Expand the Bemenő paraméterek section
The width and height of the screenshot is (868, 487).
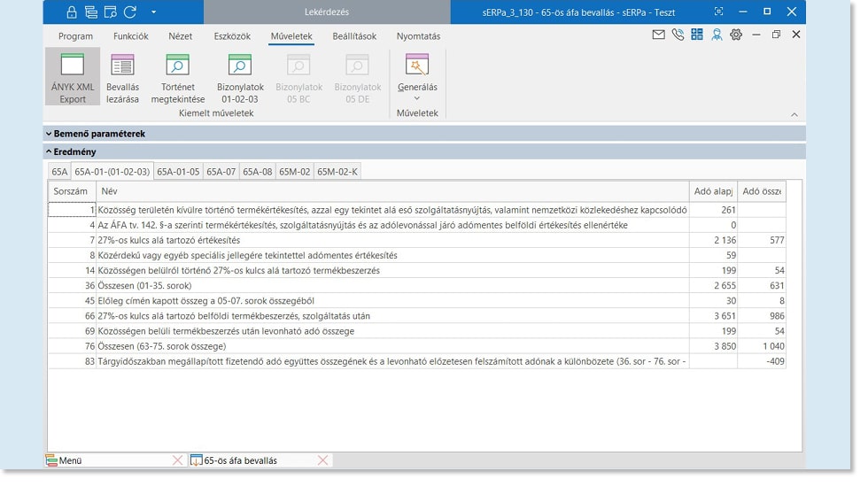(x=424, y=134)
